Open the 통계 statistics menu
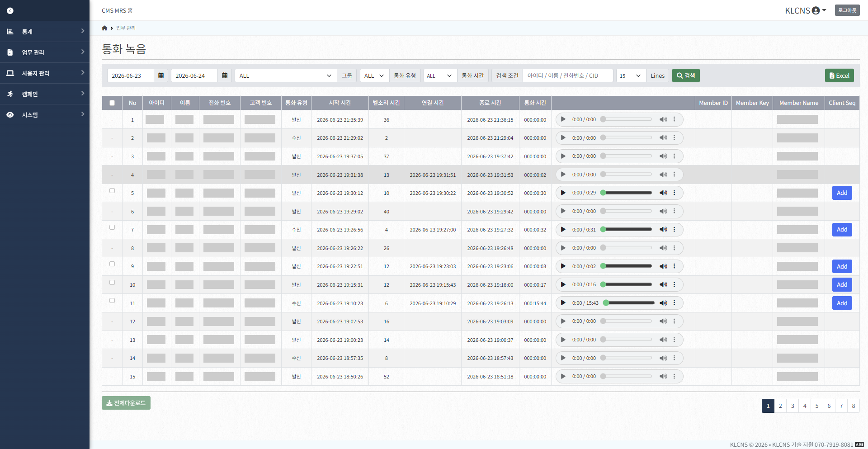 click(45, 32)
